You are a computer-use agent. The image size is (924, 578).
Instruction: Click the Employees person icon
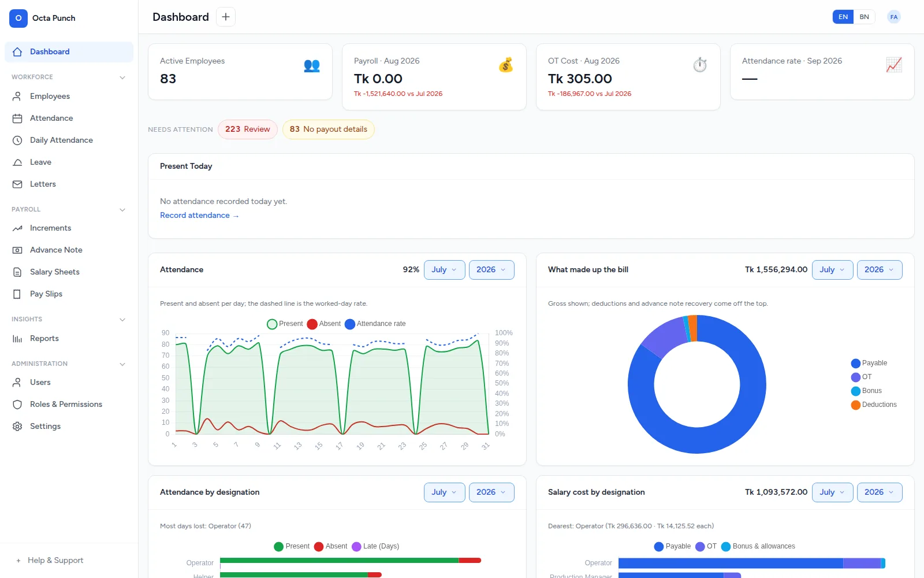[17, 97]
